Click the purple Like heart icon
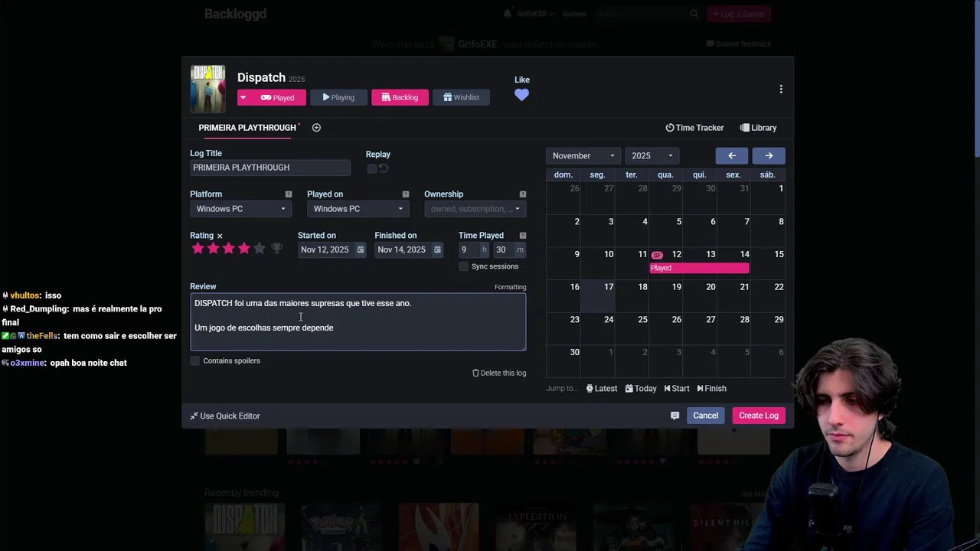 521,95
